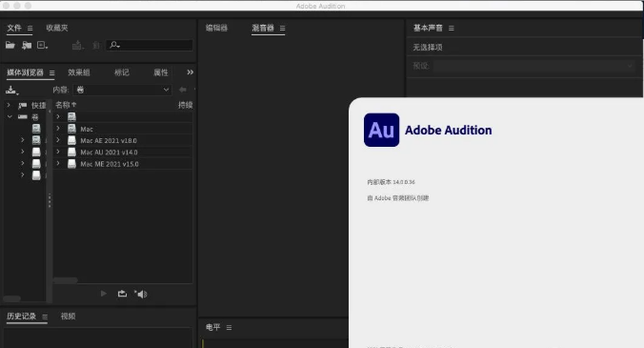644x348 pixels.
Task: Click the back arrow in media browser
Action: tap(183, 90)
